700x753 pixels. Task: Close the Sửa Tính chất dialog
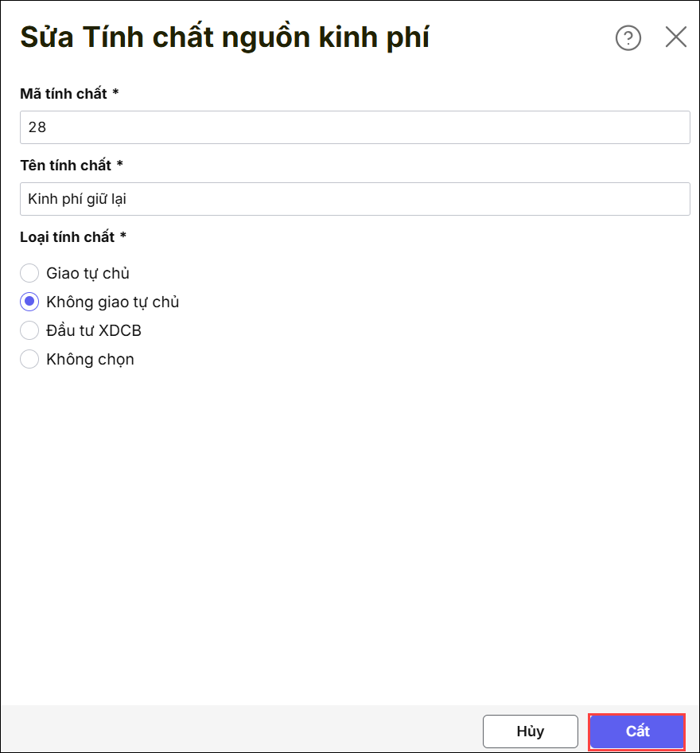tap(676, 37)
